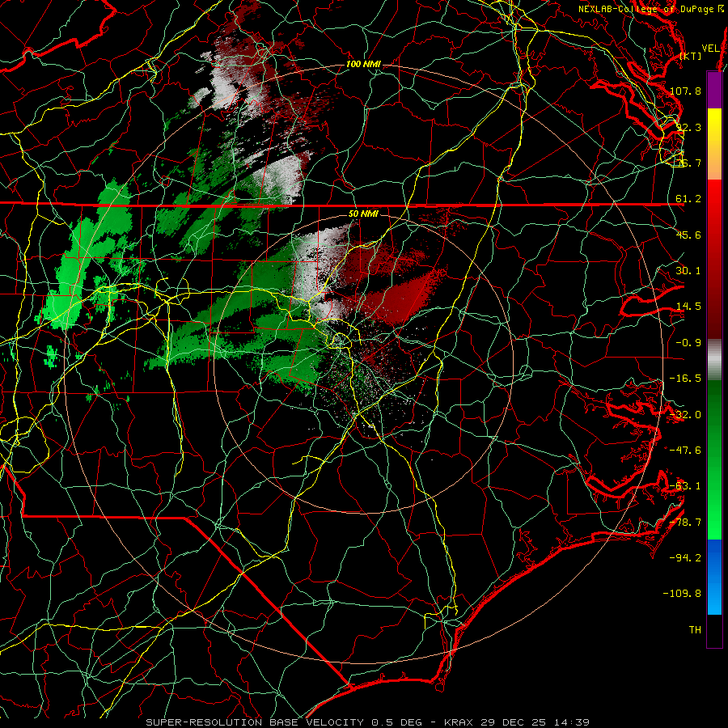Select the 50 NMI range ring label
This screenshot has height=728, width=728.
click(x=363, y=214)
